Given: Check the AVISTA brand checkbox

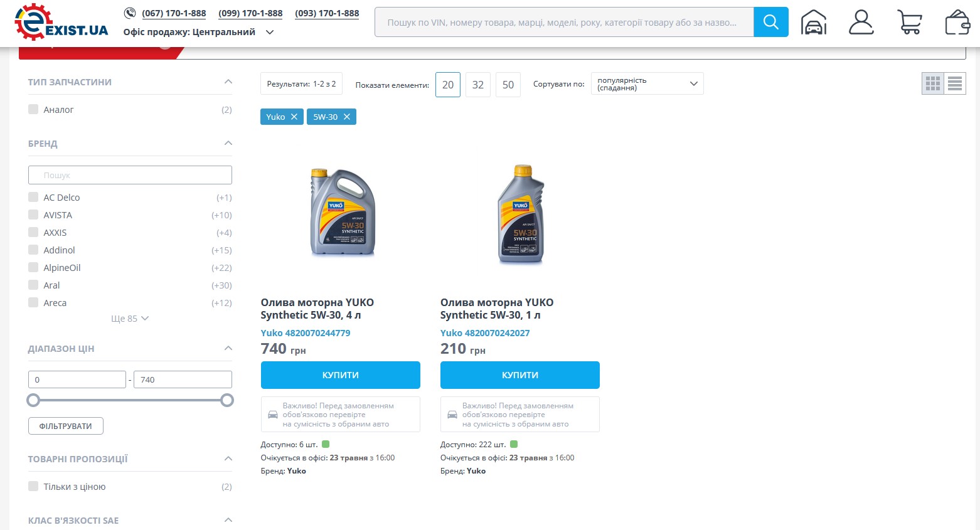Looking at the screenshot, I should click(x=33, y=215).
